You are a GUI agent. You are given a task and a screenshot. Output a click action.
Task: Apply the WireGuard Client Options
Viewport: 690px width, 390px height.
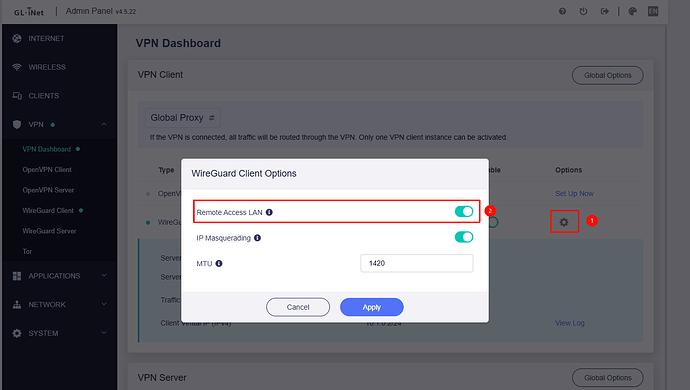(x=371, y=307)
